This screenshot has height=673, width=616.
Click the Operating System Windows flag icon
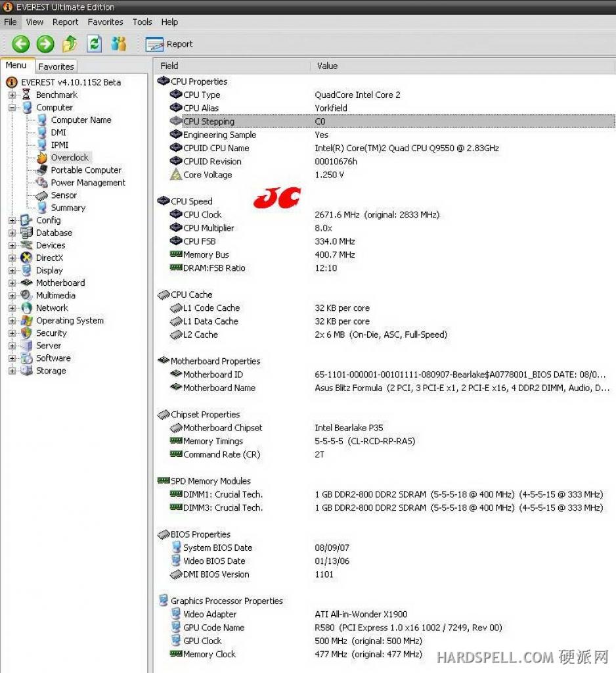pos(26,320)
